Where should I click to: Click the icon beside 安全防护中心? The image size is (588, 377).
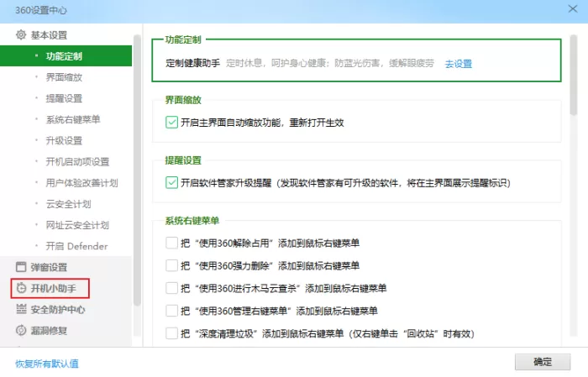click(x=21, y=309)
